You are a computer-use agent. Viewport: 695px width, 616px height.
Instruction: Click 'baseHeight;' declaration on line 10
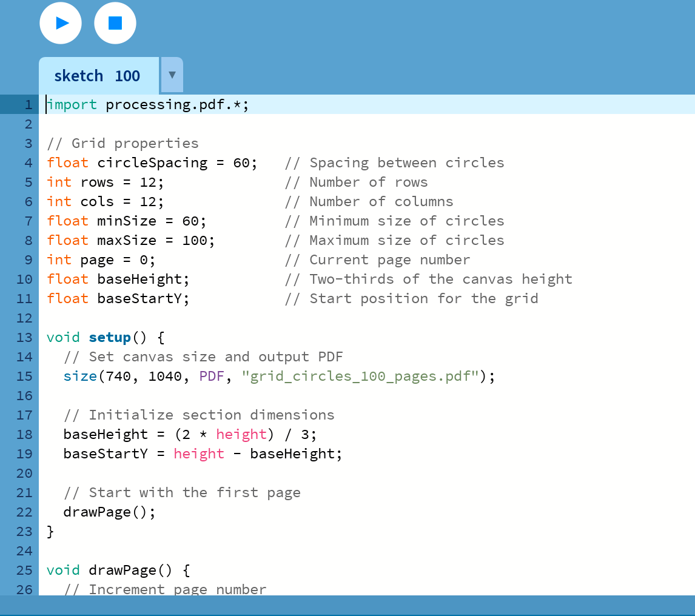point(144,280)
